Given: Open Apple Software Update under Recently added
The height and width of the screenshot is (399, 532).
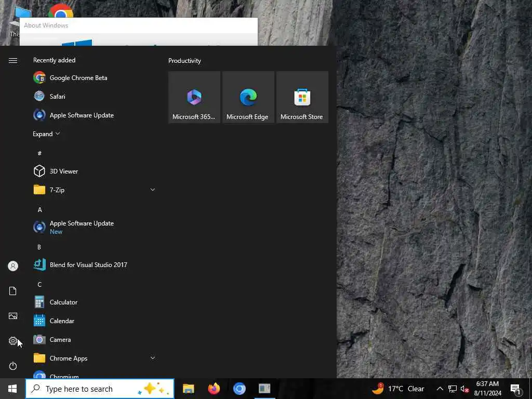Looking at the screenshot, I should click(x=94, y=115).
